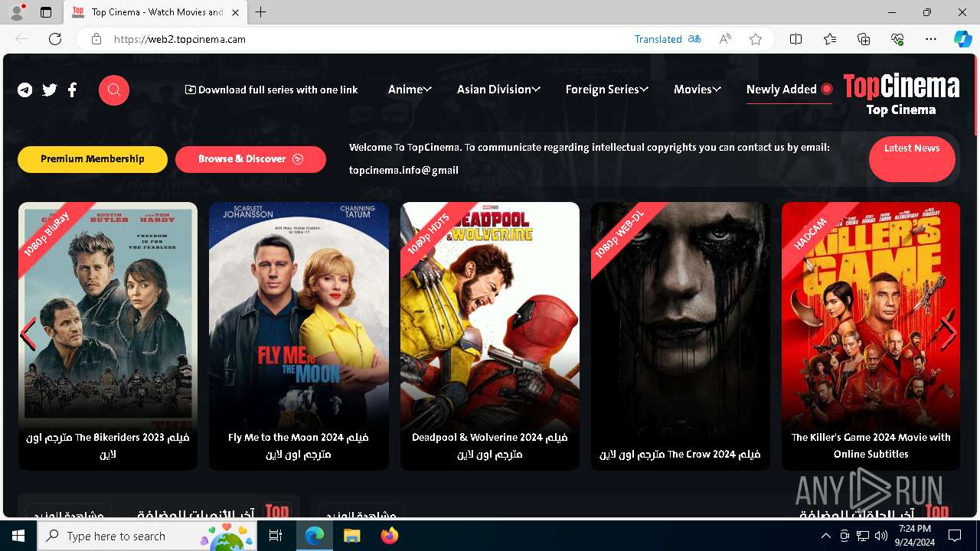The height and width of the screenshot is (551, 980).
Task: Open tab actions menu icon
Action: coord(46,12)
